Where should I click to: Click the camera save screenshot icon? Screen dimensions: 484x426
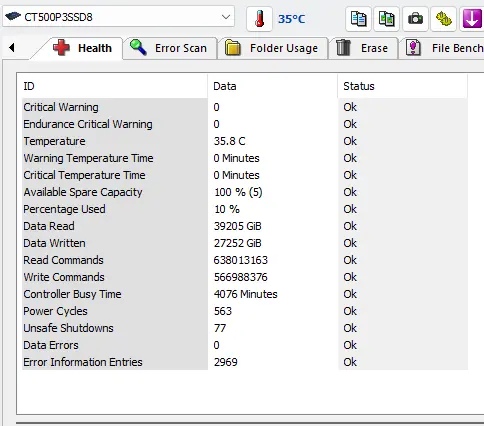tap(415, 19)
